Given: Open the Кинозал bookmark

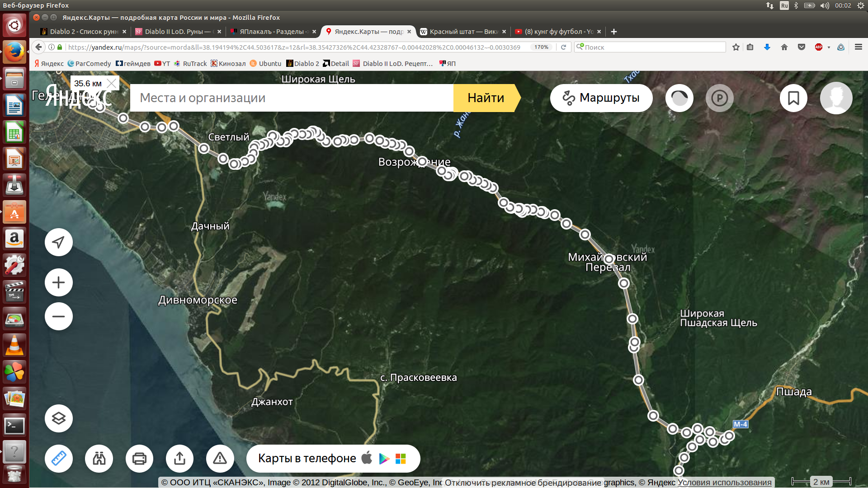Looking at the screenshot, I should coord(228,63).
